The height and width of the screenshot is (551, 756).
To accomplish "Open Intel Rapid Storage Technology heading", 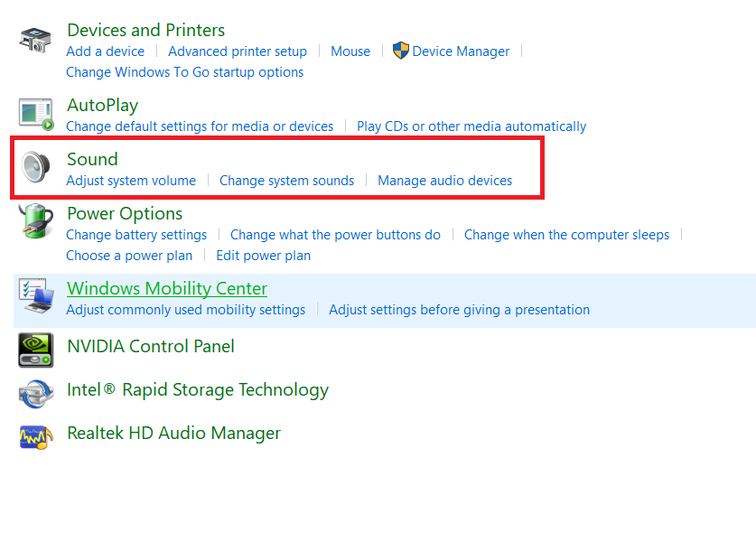I will [x=198, y=389].
